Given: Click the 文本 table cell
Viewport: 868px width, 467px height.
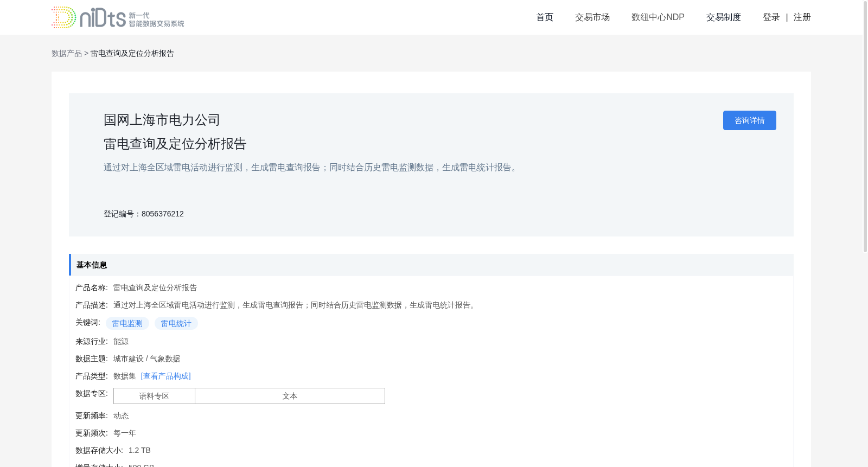Looking at the screenshot, I should click(x=290, y=396).
